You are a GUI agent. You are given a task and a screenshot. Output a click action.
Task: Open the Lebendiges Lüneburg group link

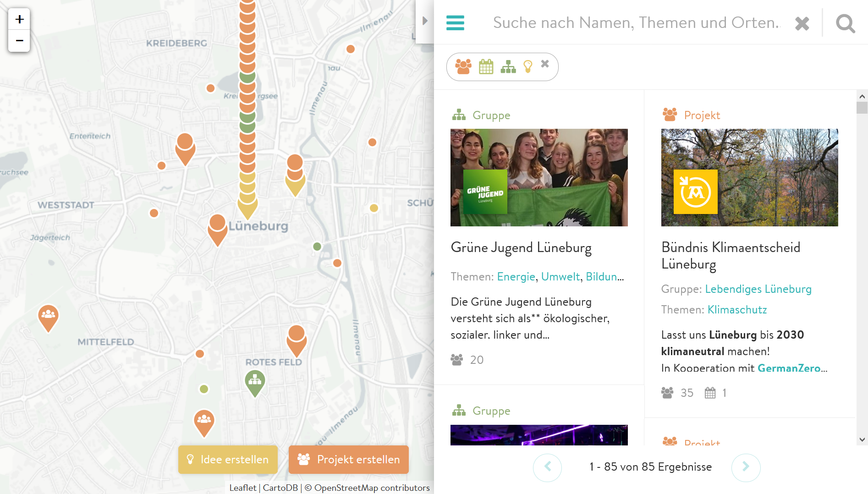tap(758, 289)
